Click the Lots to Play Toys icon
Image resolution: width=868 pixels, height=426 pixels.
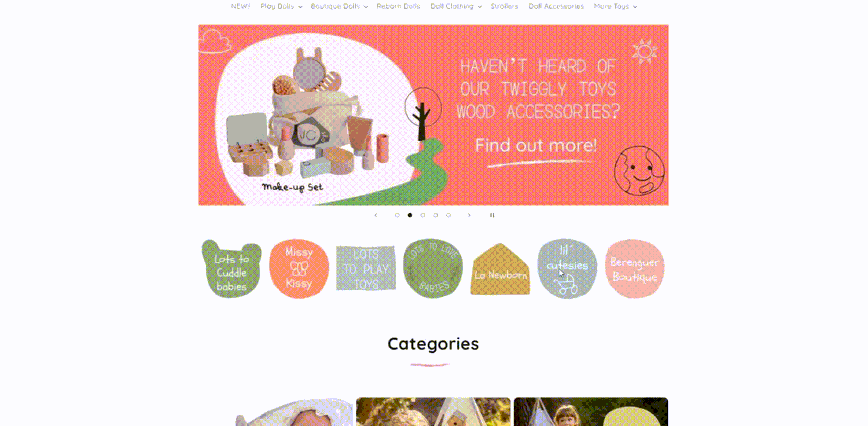pyautogui.click(x=365, y=269)
